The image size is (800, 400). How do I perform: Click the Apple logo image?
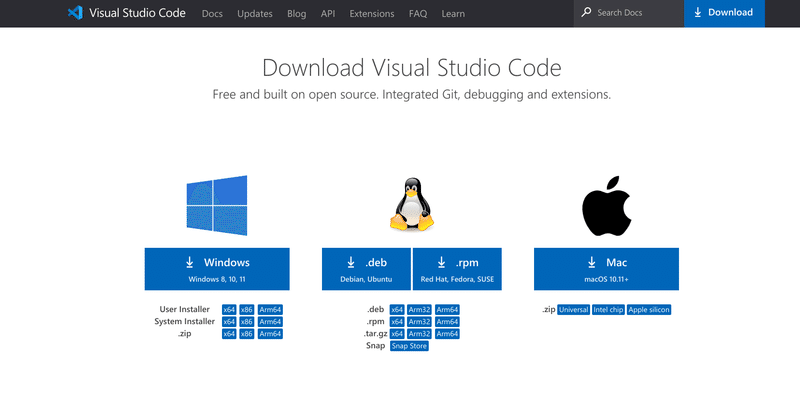coord(607,206)
